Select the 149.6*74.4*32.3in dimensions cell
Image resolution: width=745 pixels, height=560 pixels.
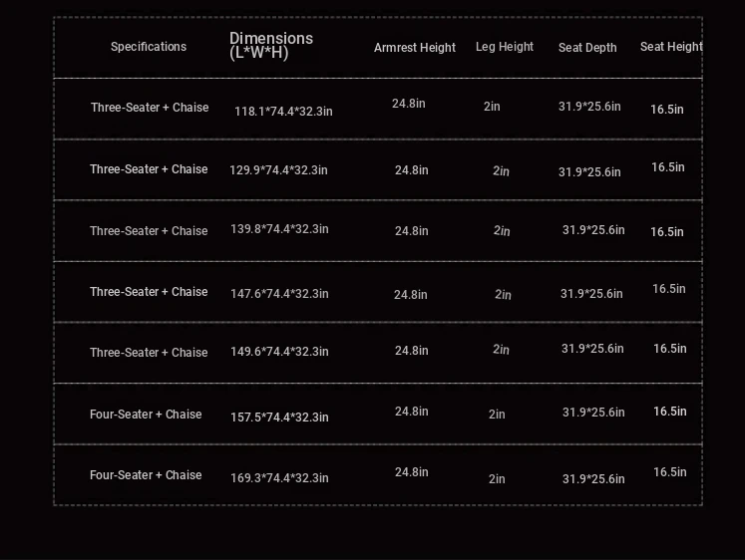coord(279,352)
